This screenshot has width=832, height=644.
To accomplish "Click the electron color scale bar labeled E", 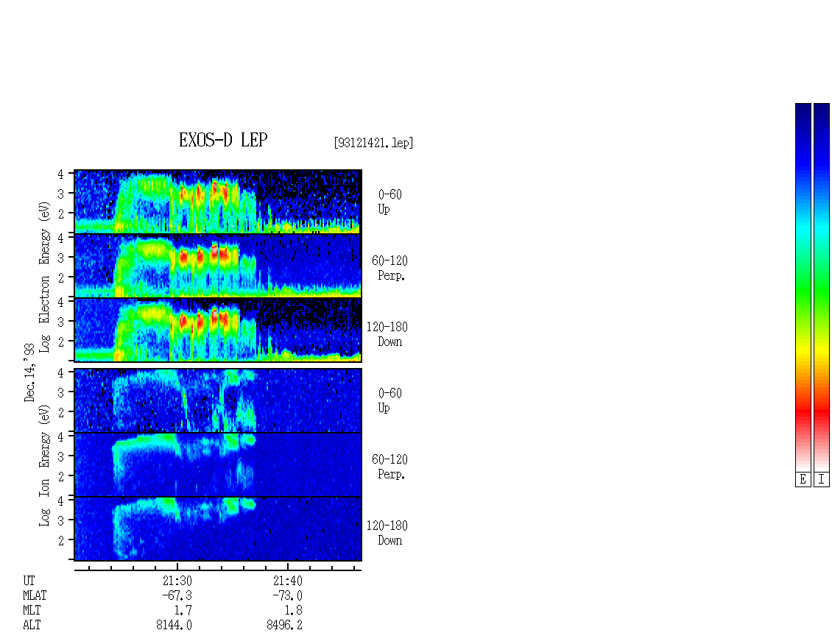I will [803, 287].
